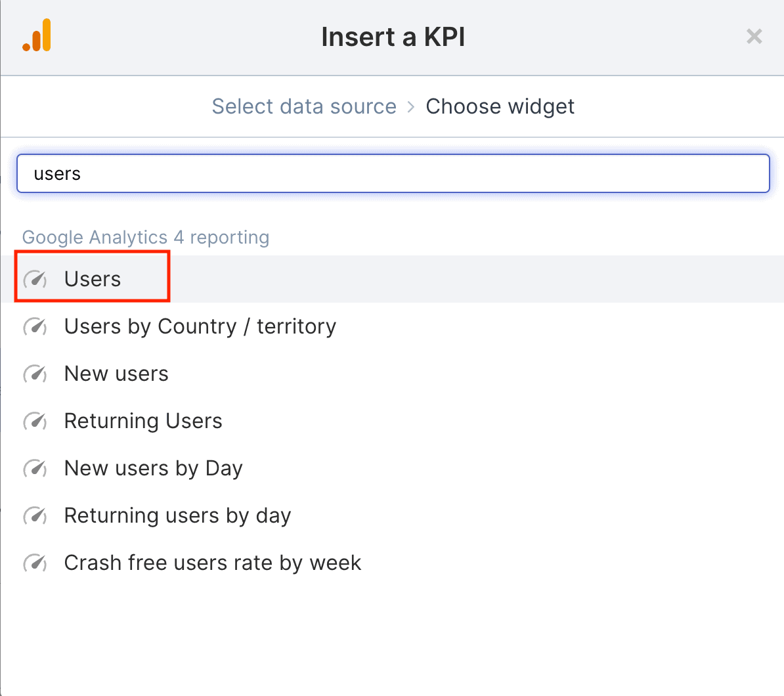Click the Google Analytics 4 reporting heading

pyautogui.click(x=146, y=238)
